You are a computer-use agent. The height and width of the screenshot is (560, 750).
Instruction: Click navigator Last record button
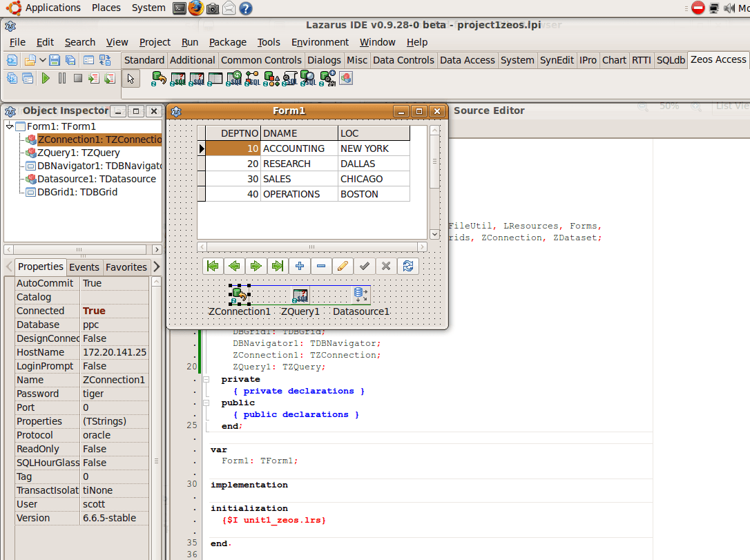click(278, 267)
